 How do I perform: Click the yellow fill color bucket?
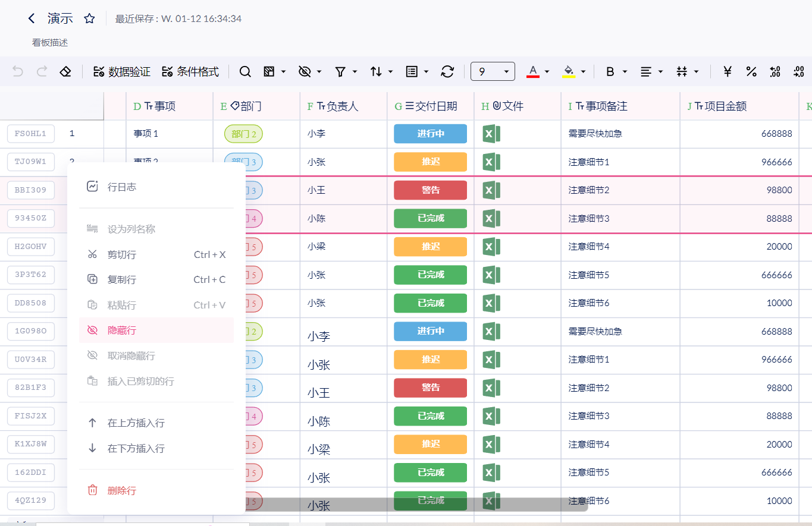pyautogui.click(x=569, y=71)
